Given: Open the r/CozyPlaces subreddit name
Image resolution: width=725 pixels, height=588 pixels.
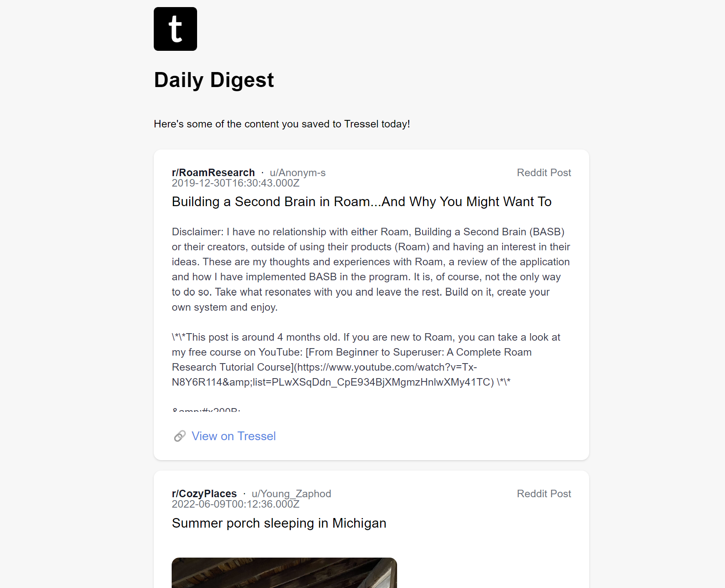Looking at the screenshot, I should [x=204, y=493].
